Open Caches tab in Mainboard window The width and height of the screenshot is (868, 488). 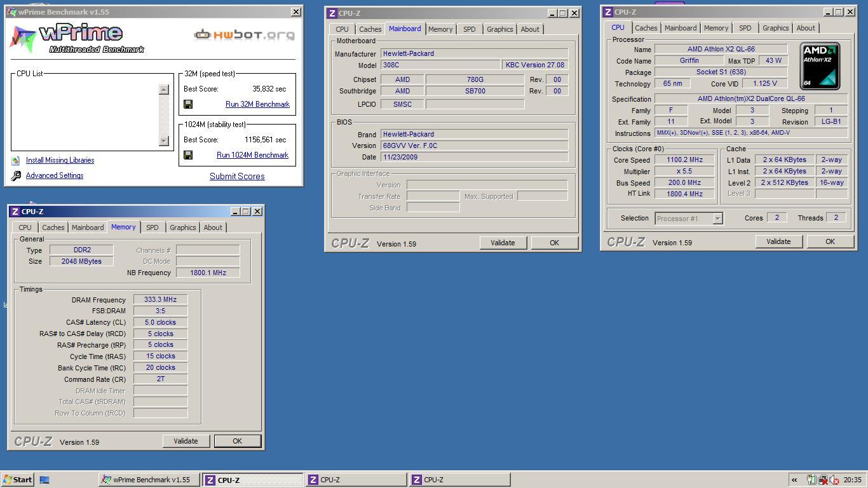pos(370,29)
